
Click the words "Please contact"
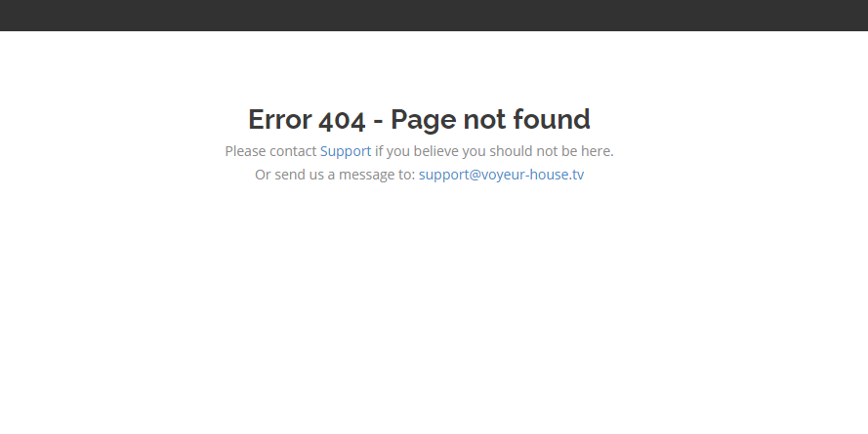point(270,151)
